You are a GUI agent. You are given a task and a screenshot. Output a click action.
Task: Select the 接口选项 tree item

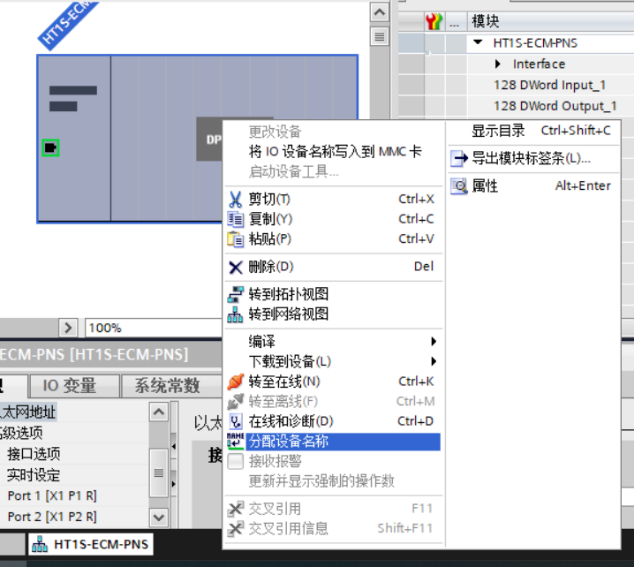[34, 454]
